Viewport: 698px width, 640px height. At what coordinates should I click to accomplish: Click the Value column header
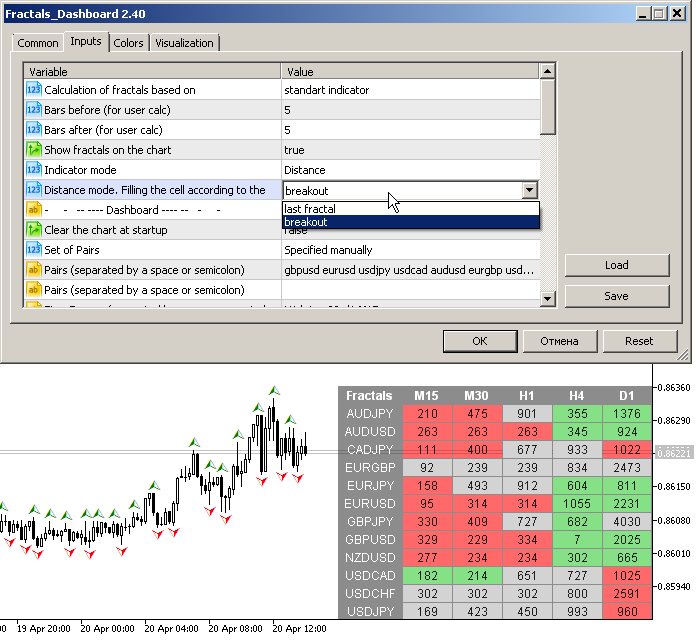coord(410,72)
